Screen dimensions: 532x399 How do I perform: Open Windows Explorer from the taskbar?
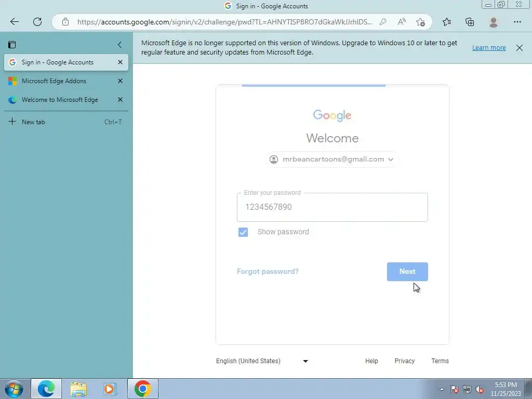tap(79, 389)
